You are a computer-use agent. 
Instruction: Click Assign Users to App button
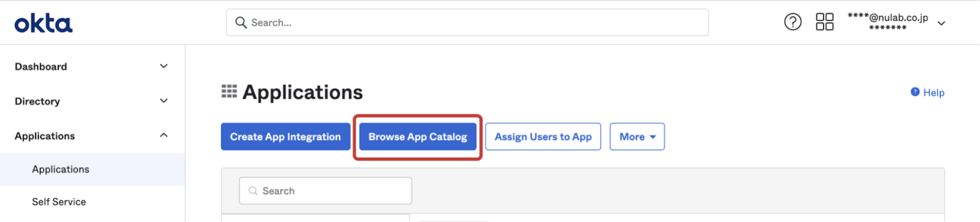543,137
